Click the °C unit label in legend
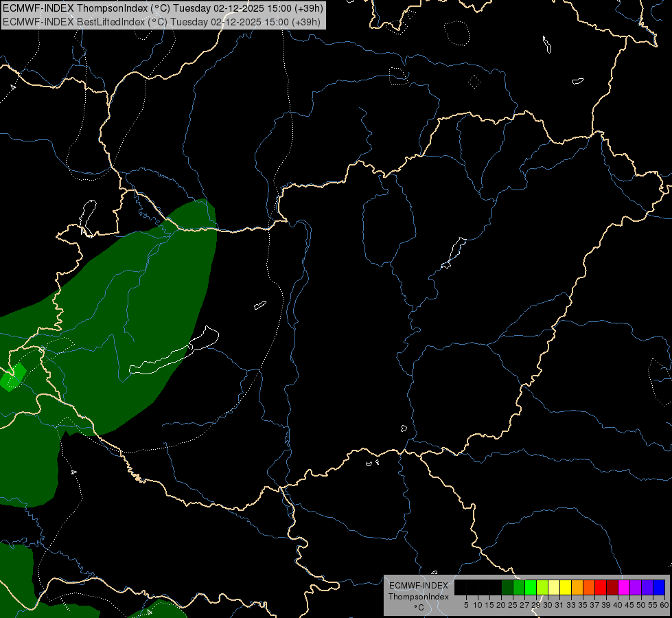672x618 pixels. (419, 607)
